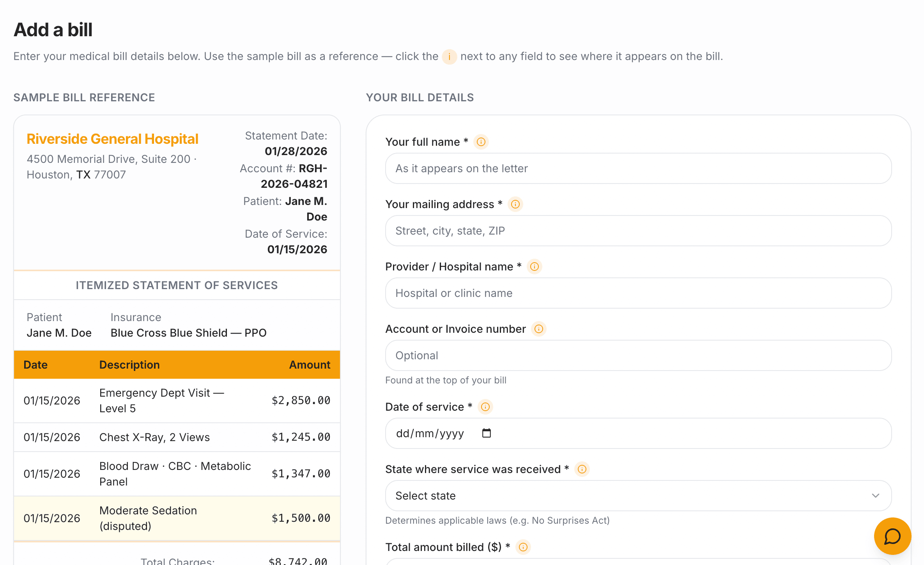Image resolution: width=924 pixels, height=565 pixels.
Task: Click the info icon next to Total amount billed
Action: pyautogui.click(x=523, y=547)
